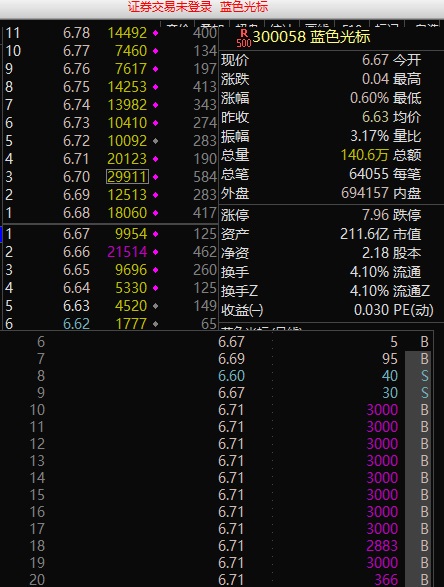Click the R 500 badge beside 300058
This screenshot has width=444, height=587.
244,38
